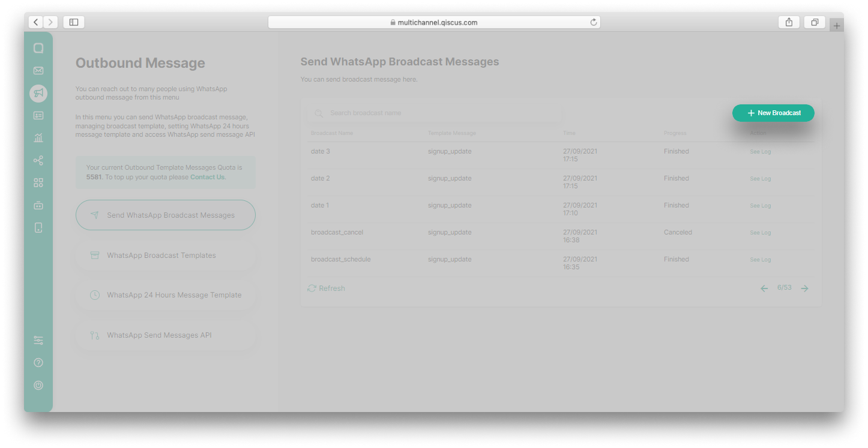The height and width of the screenshot is (448, 868).
Task: Open the settings sliders icon near sidebar bottom
Action: [x=38, y=339]
